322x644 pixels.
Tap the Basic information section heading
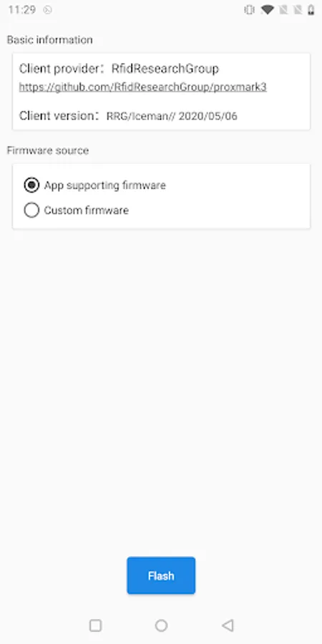(x=49, y=40)
